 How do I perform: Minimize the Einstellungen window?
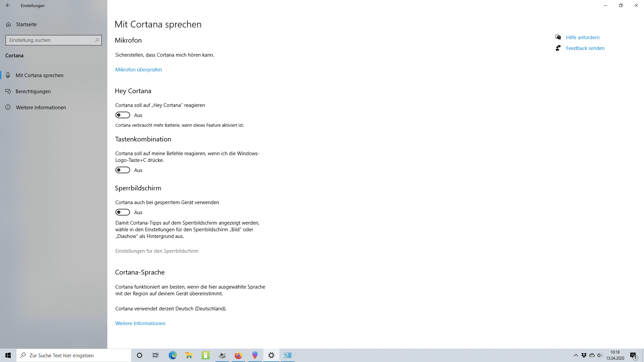point(605,5)
